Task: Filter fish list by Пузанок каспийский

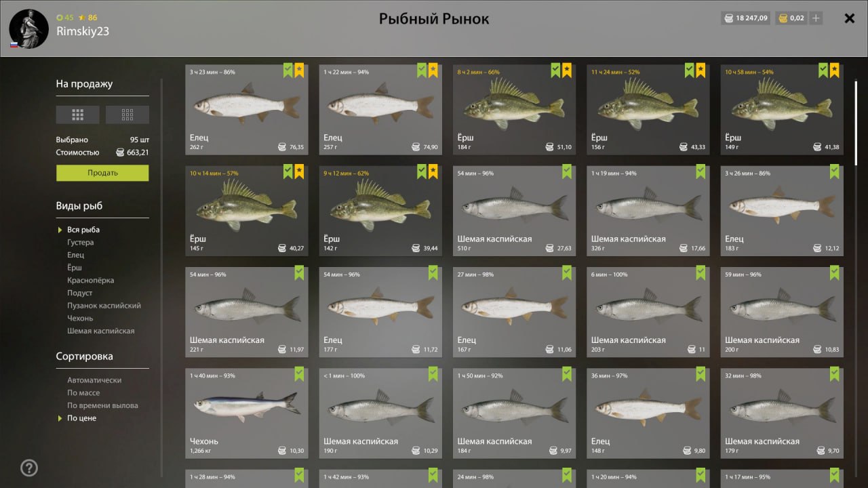Action: 104,306
